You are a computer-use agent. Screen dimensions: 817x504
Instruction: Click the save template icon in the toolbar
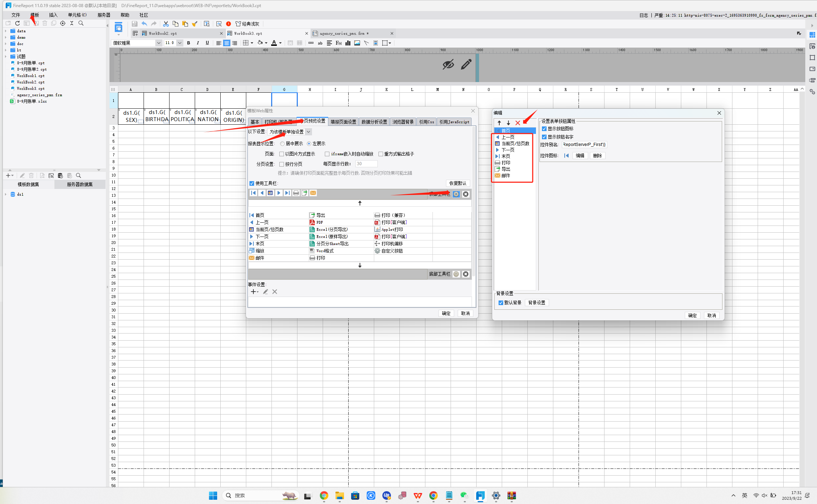pos(134,24)
